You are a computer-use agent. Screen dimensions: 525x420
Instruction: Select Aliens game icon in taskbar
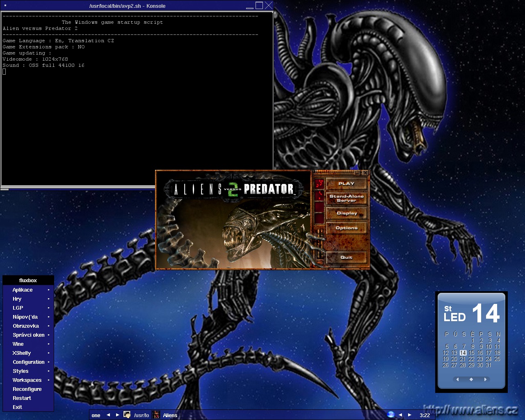156,415
